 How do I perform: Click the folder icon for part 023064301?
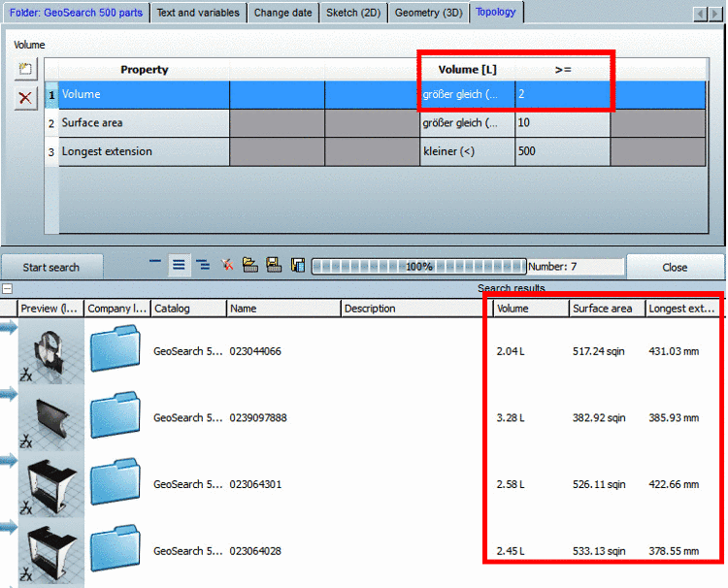[x=116, y=481]
